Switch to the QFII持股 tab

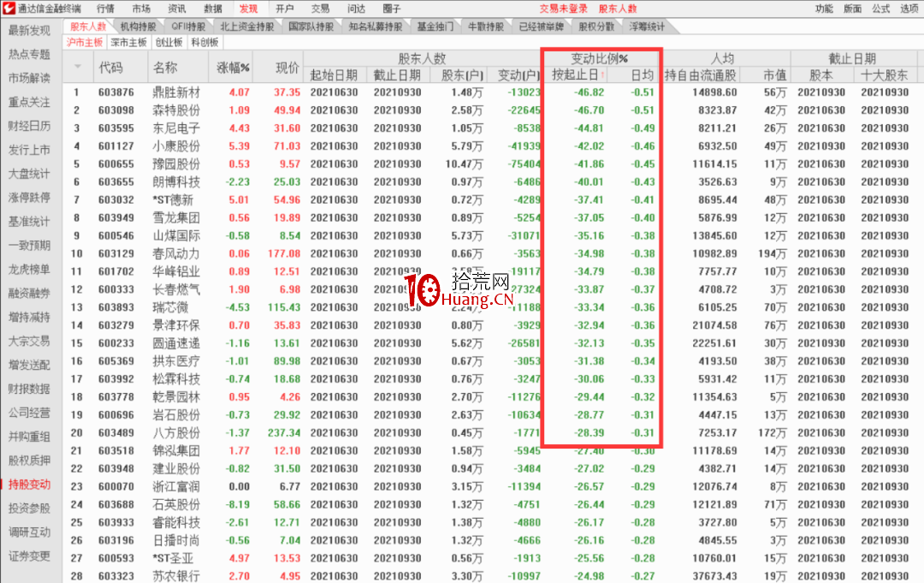pyautogui.click(x=188, y=27)
